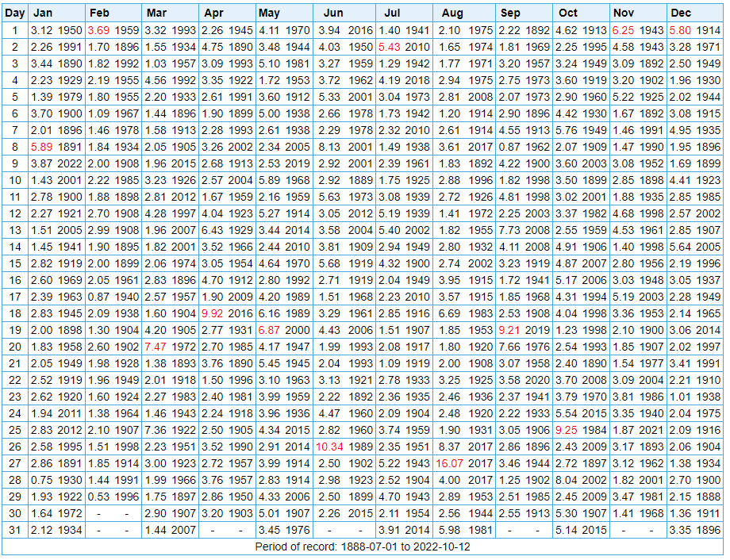Select the Jan column header

point(41,13)
